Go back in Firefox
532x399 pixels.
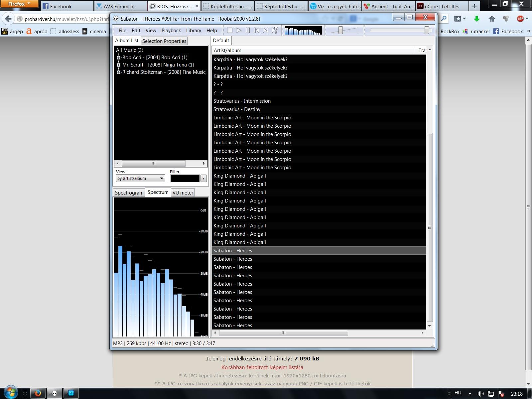(8, 19)
